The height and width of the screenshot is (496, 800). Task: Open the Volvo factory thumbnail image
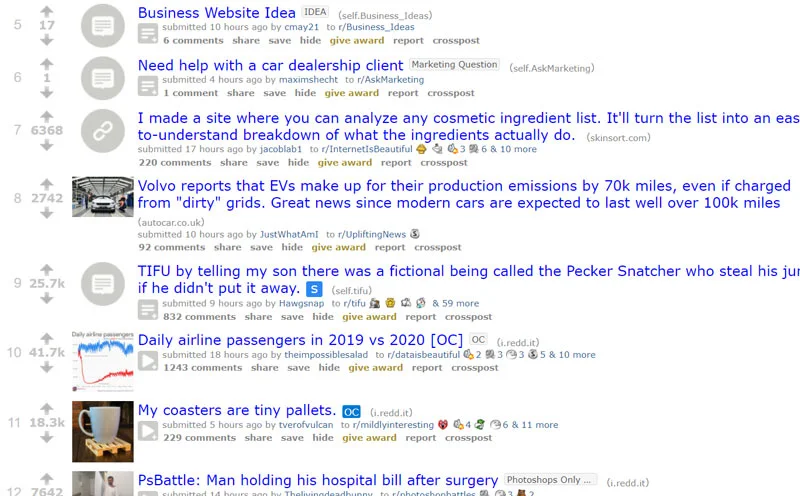(x=103, y=196)
